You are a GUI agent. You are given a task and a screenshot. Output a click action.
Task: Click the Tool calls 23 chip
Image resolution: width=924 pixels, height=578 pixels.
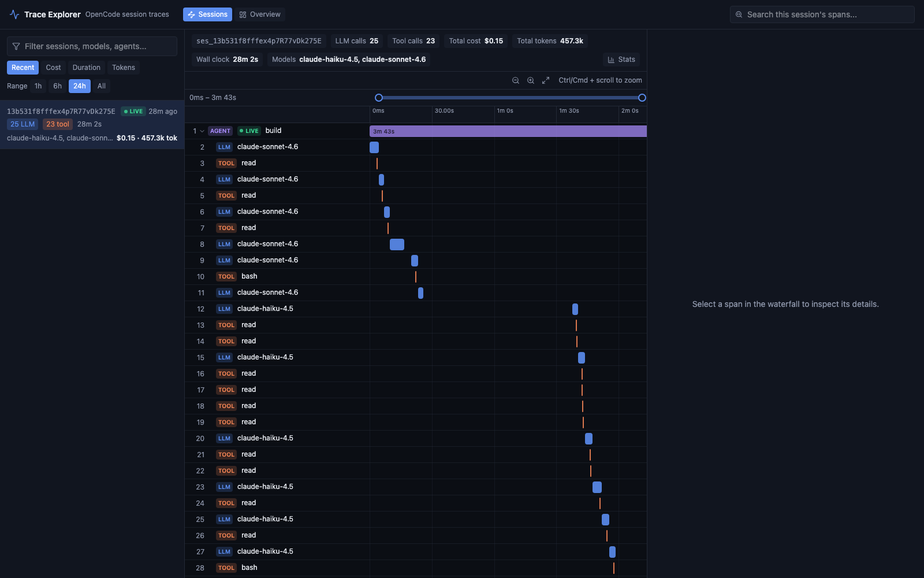coord(413,41)
